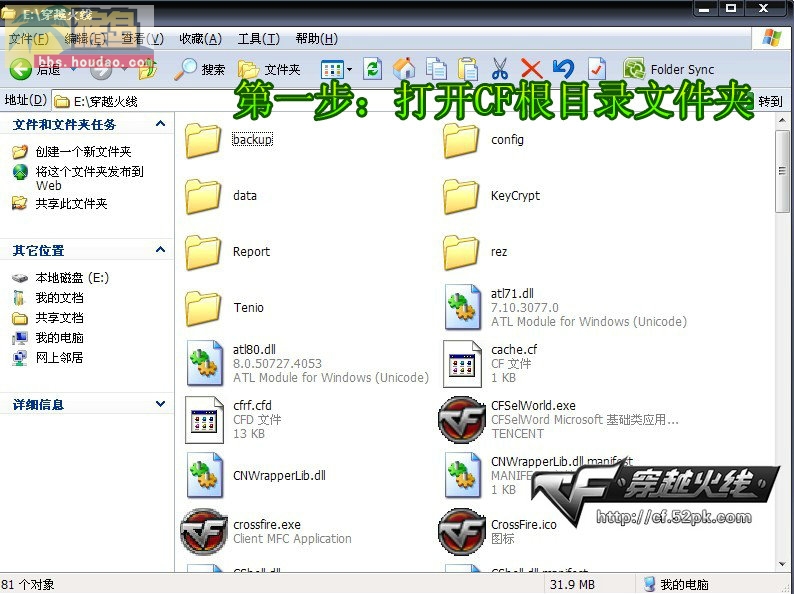Image resolution: width=794 pixels, height=594 pixels.
Task: Click the Windows flag logo
Action: [771, 38]
